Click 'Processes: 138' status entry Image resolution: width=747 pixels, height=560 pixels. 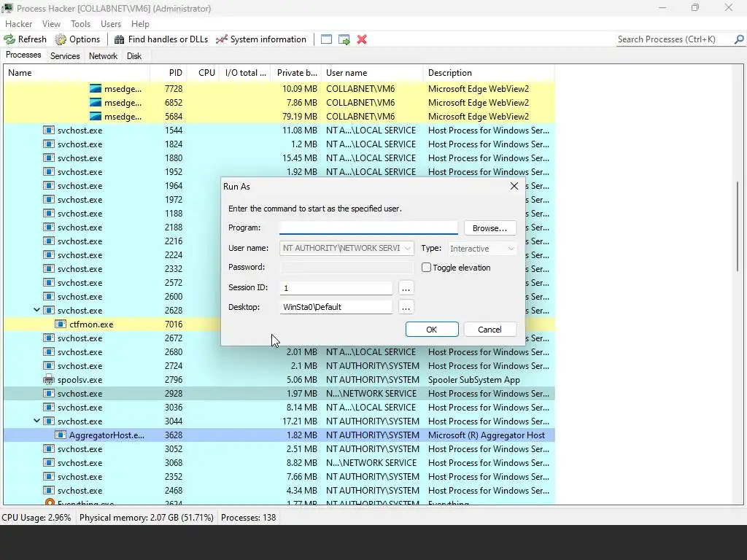tap(248, 518)
